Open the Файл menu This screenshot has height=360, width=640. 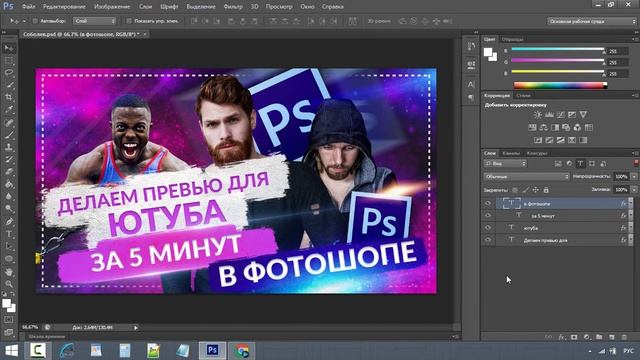pos(28,7)
